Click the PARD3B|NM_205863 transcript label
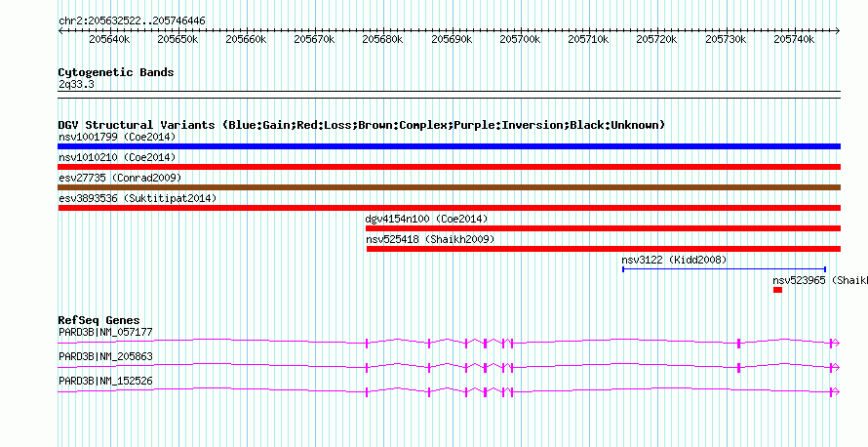This screenshot has width=868, height=447. [105, 356]
